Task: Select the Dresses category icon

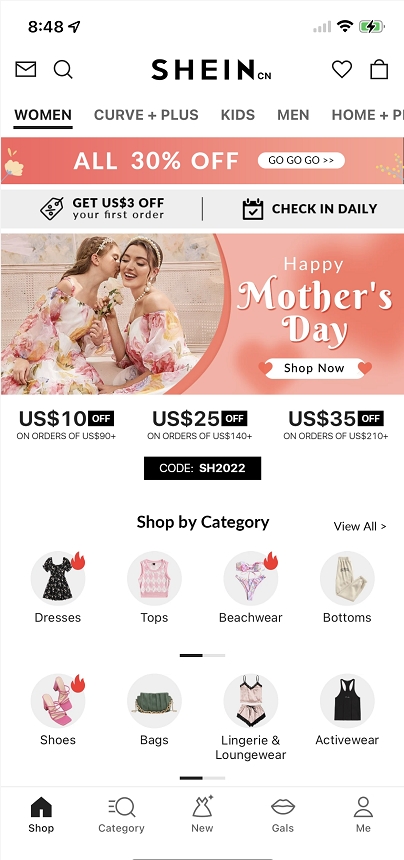Action: (58, 578)
